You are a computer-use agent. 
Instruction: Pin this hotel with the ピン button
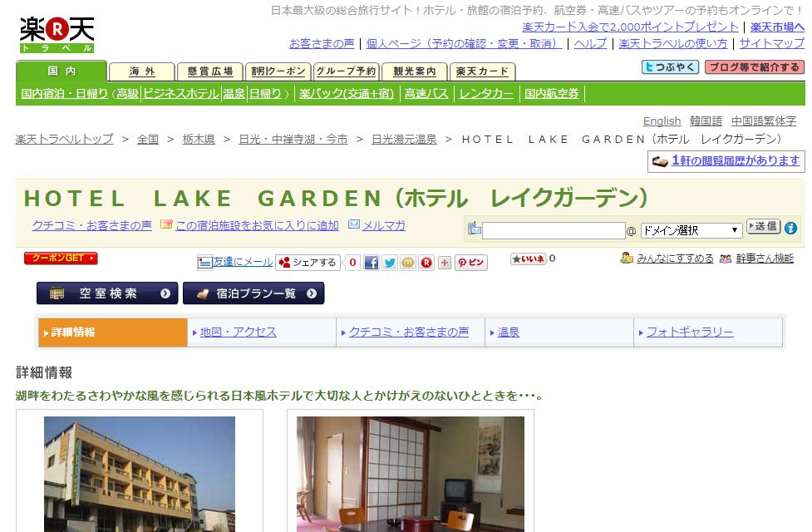tap(471, 263)
